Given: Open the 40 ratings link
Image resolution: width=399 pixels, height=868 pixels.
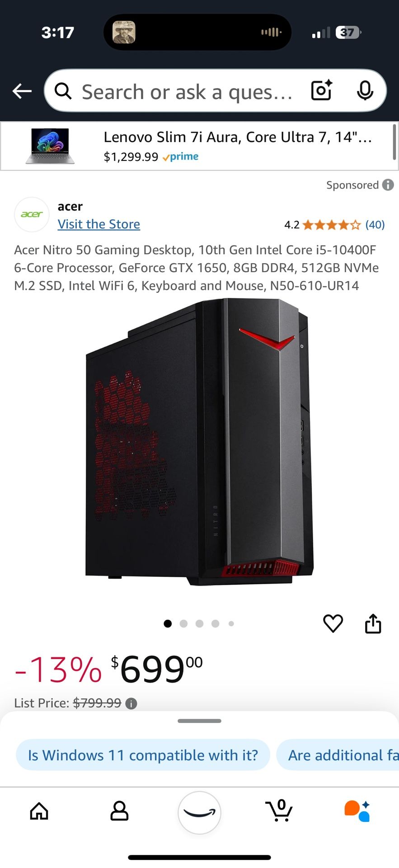Looking at the screenshot, I should pos(375,225).
